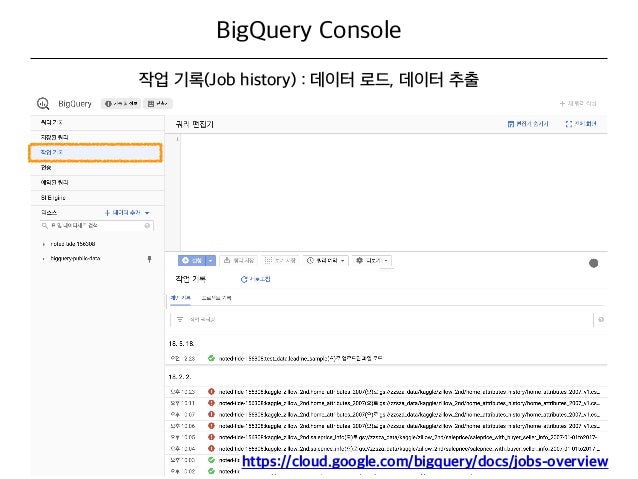The image size is (638, 479).
Task: Open the keyboard shortcuts button in header
Action: (157, 104)
